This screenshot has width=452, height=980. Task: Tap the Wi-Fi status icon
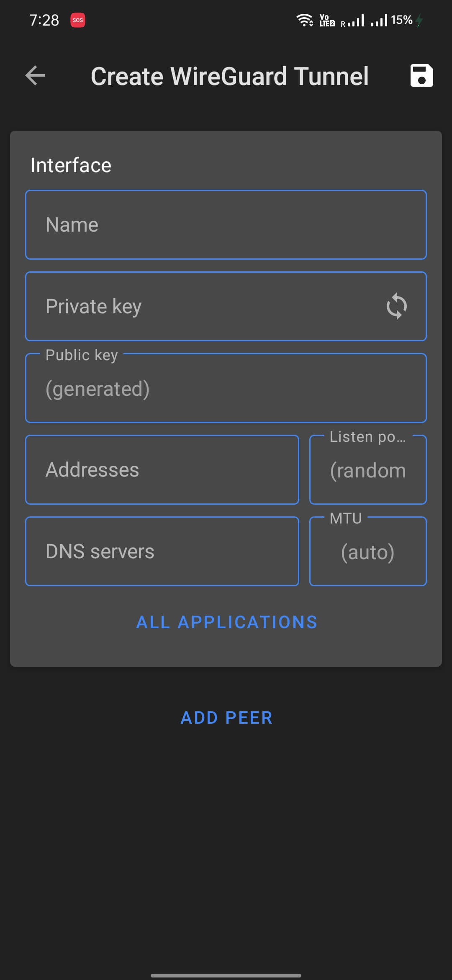pos(305,20)
